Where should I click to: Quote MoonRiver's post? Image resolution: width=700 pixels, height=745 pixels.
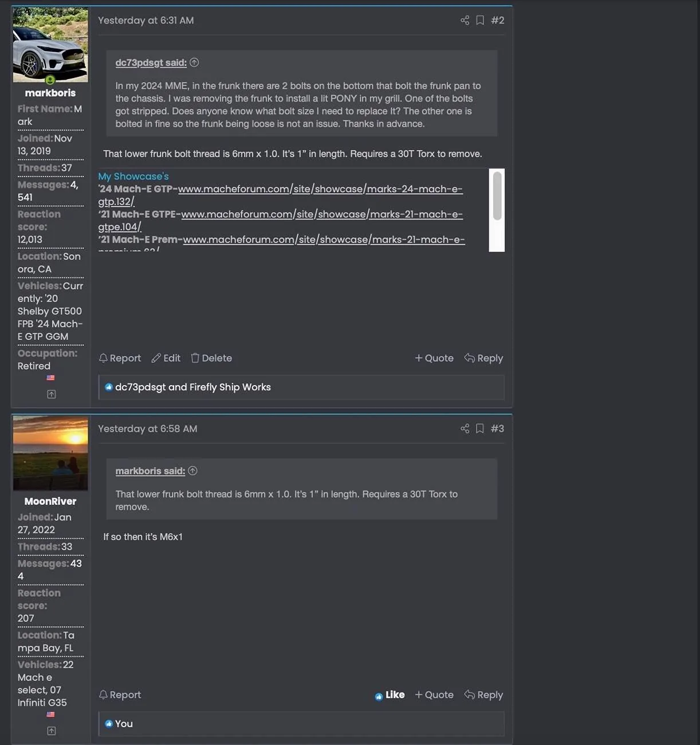[434, 695]
